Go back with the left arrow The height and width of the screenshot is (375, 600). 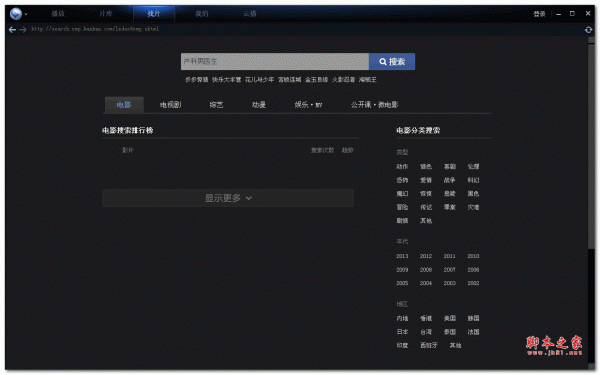click(x=12, y=29)
